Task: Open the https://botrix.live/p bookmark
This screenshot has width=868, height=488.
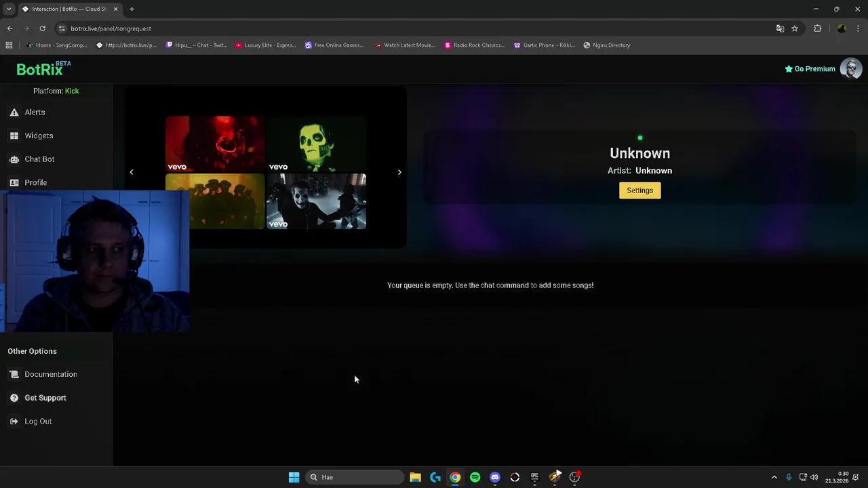Action: [x=127, y=45]
